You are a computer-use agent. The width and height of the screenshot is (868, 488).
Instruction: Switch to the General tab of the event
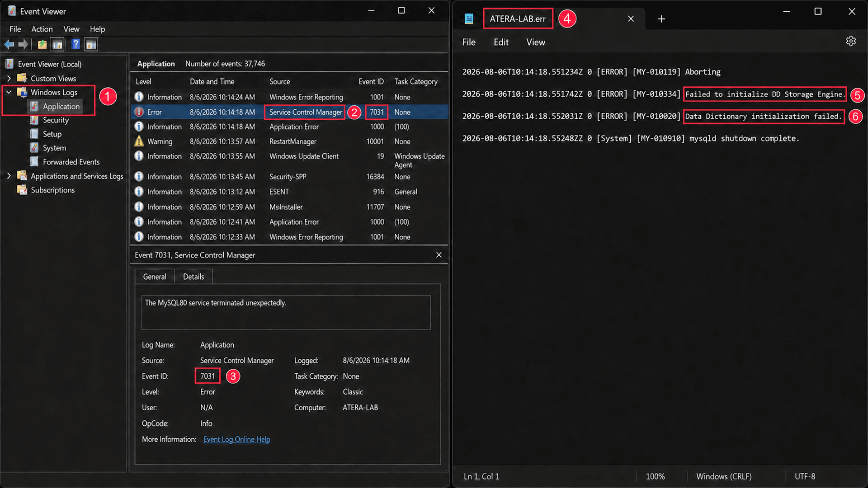pos(155,277)
